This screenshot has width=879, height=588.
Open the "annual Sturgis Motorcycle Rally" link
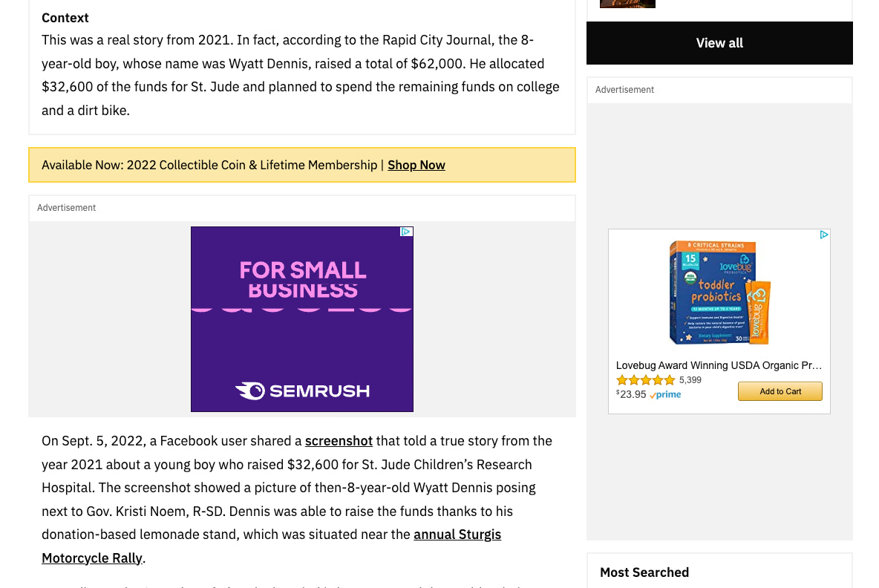coord(457,534)
